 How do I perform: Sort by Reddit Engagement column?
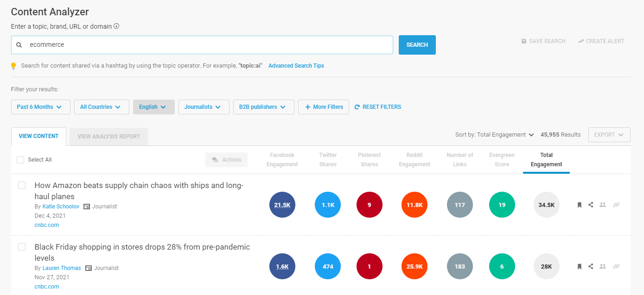click(414, 160)
